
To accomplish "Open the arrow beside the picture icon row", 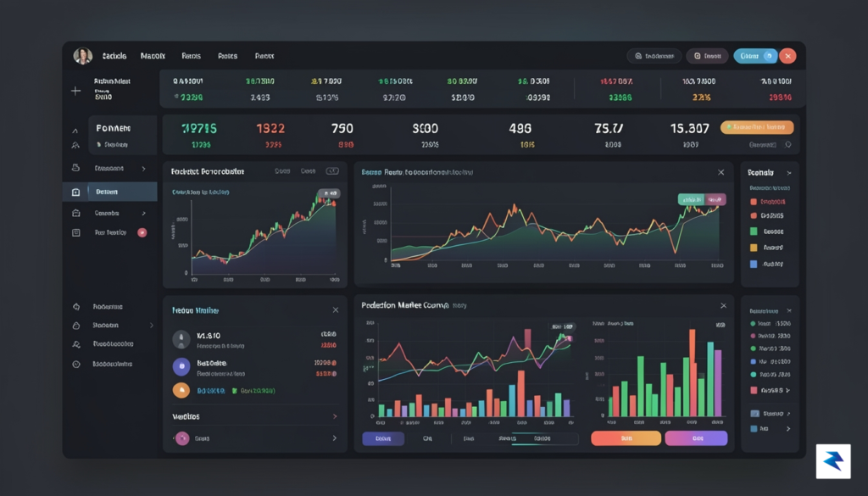I will pos(788,414).
